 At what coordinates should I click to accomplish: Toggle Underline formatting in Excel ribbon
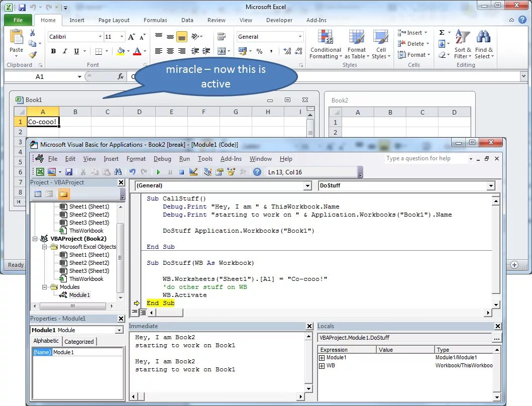pos(76,51)
